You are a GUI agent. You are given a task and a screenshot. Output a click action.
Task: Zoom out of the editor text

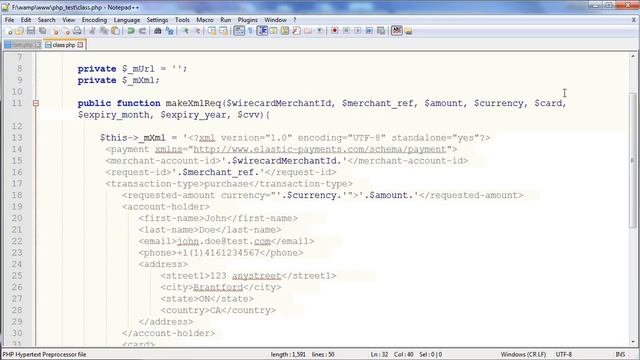coord(197,31)
